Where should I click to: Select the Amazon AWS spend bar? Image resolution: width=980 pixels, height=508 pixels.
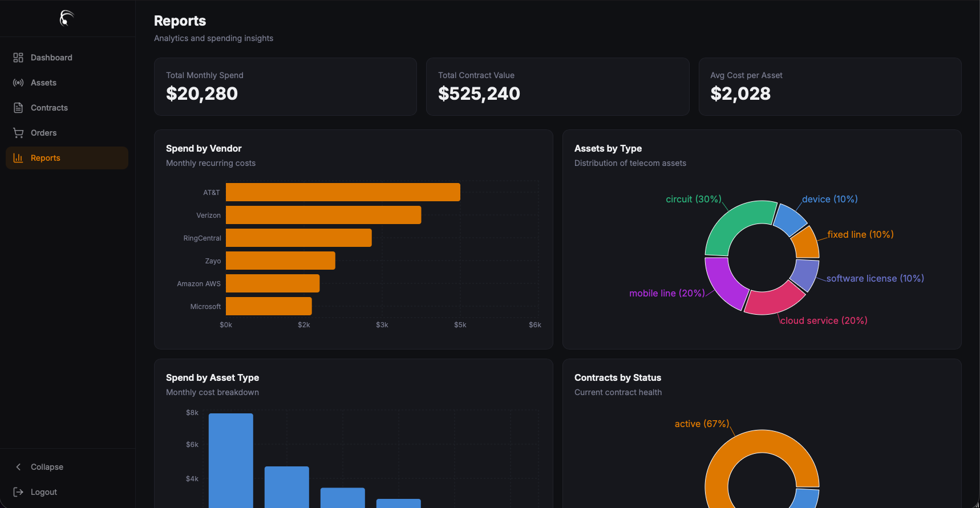[273, 283]
